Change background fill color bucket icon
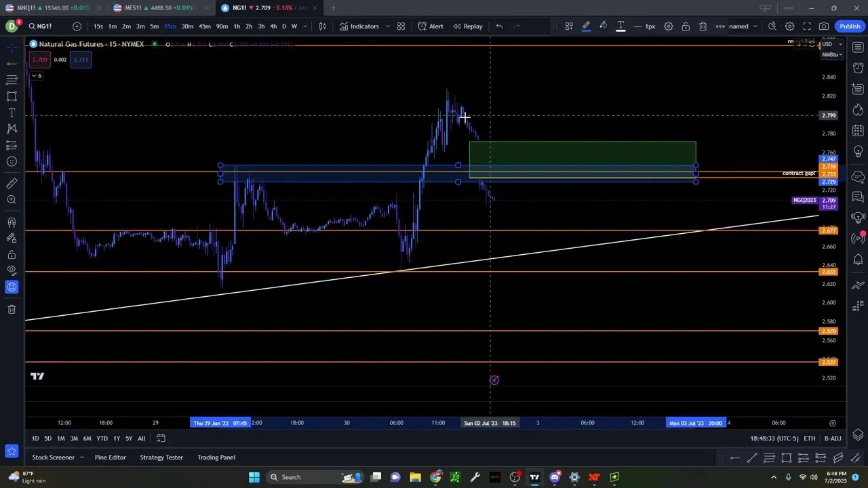868x488 pixels. point(603,26)
